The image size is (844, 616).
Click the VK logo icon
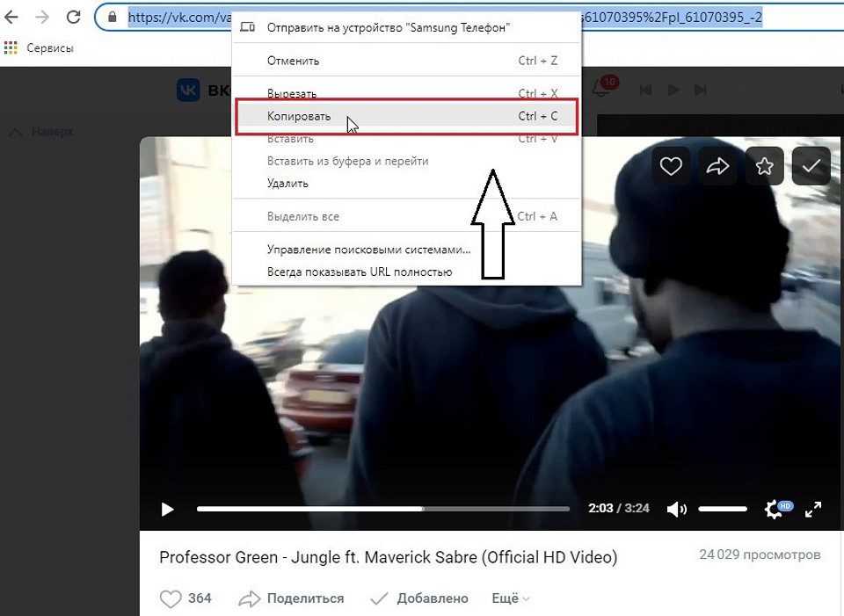(x=188, y=90)
